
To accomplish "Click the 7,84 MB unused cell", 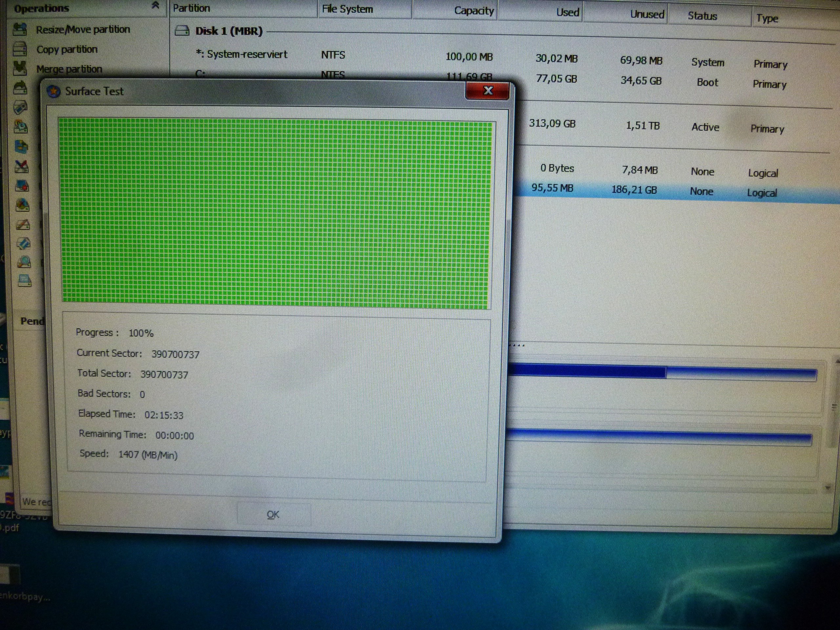I will tap(640, 170).
